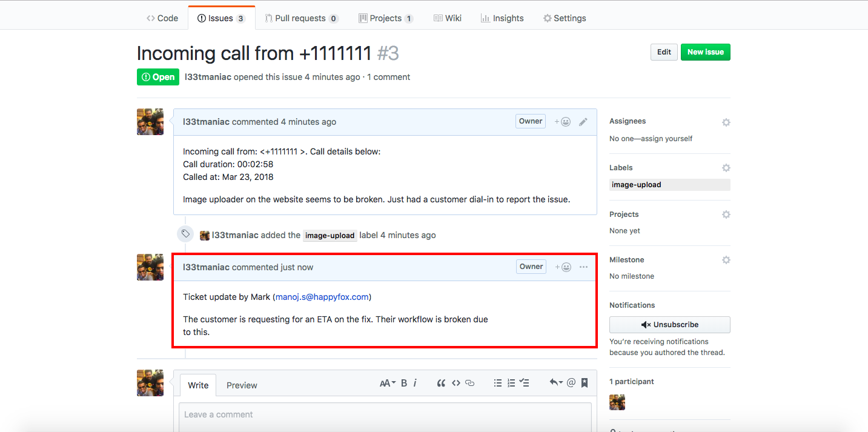
Task: Open repository Settings tab
Action: coord(565,18)
